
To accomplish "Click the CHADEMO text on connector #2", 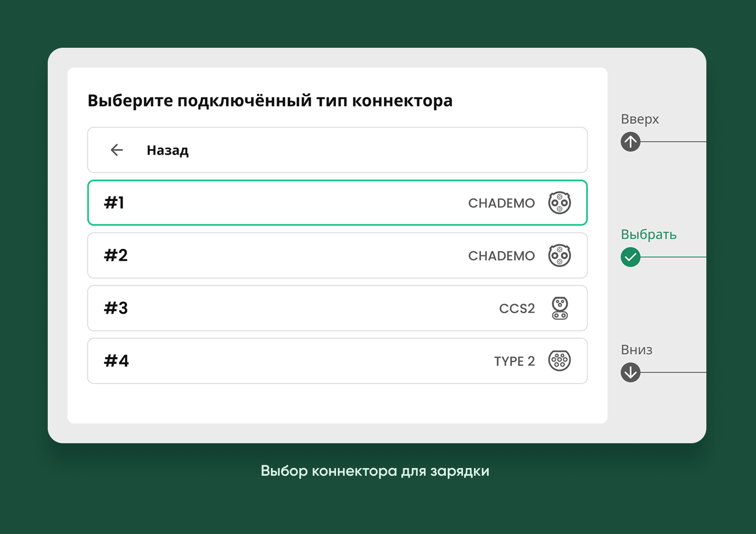I will pos(501,256).
